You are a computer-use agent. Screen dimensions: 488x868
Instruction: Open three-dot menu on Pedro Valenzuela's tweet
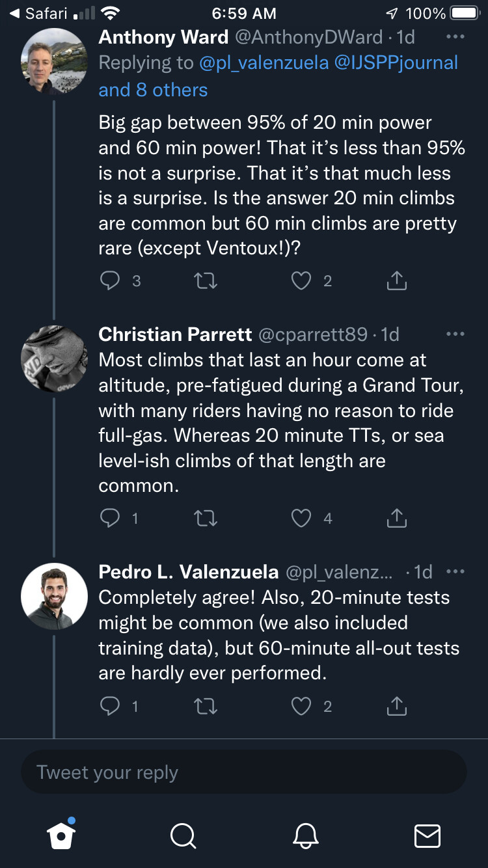[x=455, y=571]
